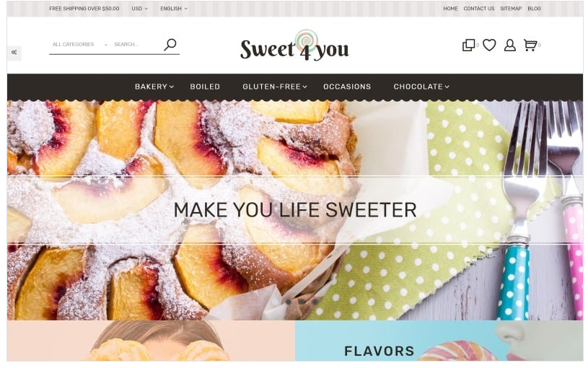Go to the Sitemap link
This screenshot has width=588, height=368.
pyautogui.click(x=511, y=8)
